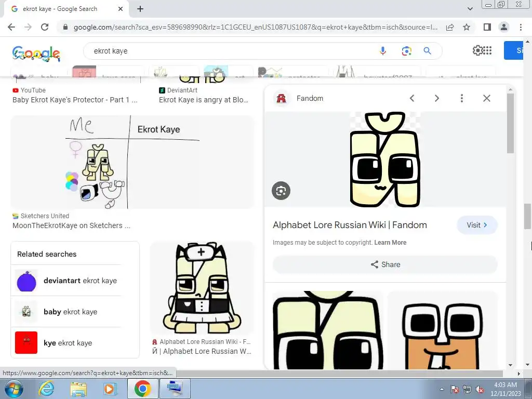Open the Me vs Ekrot Kaye sketch thumbnail
Viewport: 532px width, 399px height.
[x=132, y=162]
